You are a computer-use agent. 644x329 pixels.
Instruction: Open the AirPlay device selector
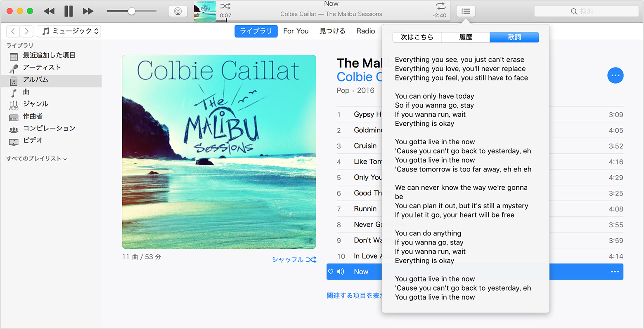[178, 11]
